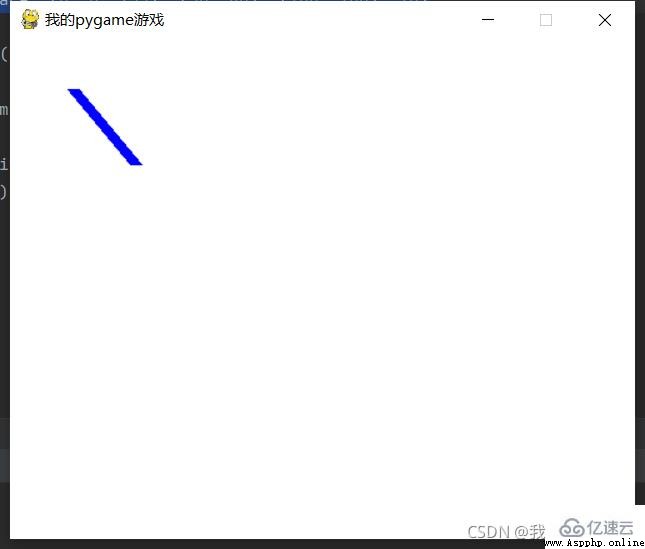The width and height of the screenshot is (645, 549).
Task: Minimize the pygame game window
Action: point(488,19)
